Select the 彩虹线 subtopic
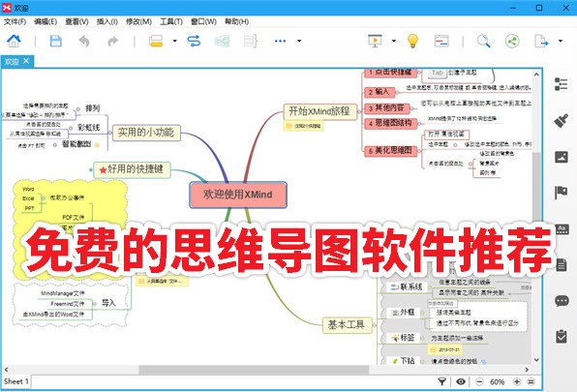The image size is (577, 392). pyautogui.click(x=89, y=128)
